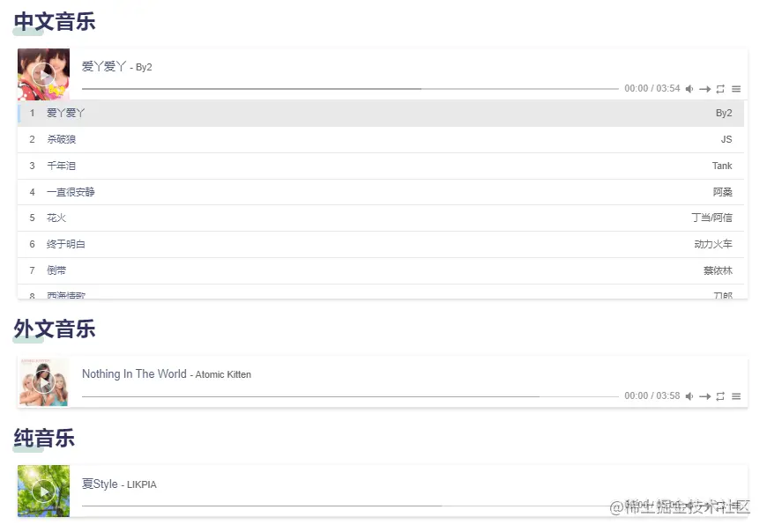Play Nothing In The World via cover button

tap(44, 382)
